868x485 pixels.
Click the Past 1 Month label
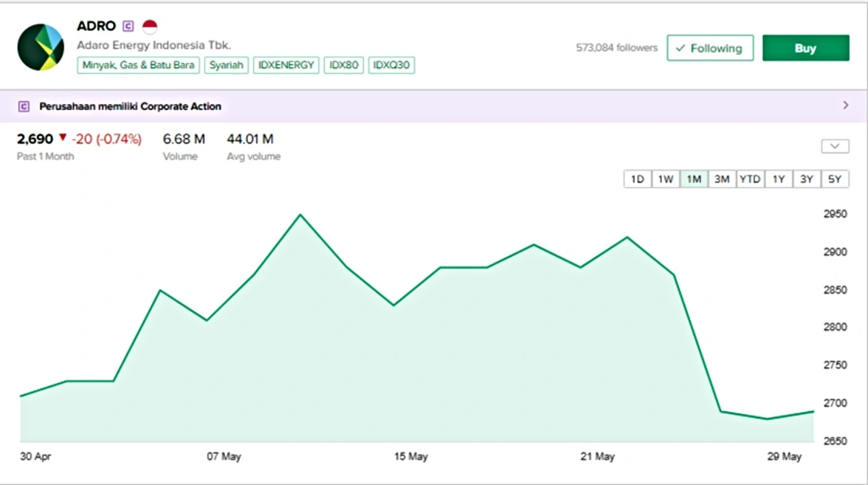coord(46,156)
